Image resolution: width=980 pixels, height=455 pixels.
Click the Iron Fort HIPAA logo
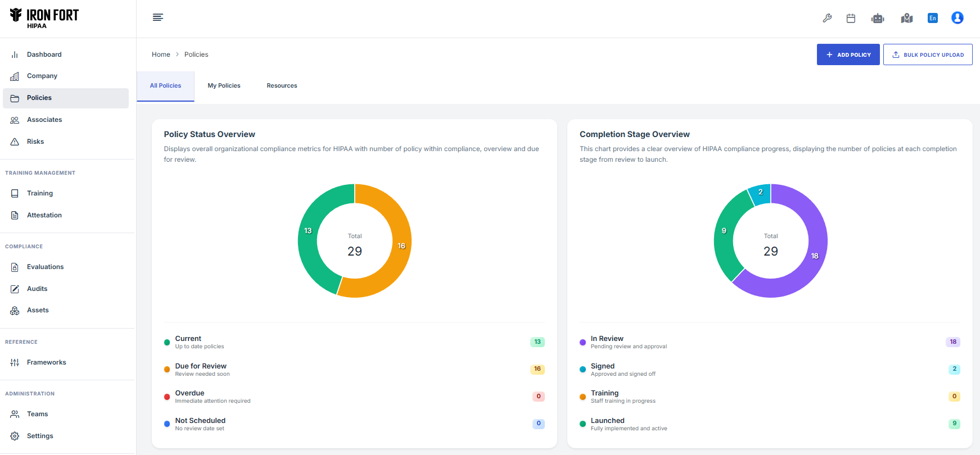(x=44, y=18)
